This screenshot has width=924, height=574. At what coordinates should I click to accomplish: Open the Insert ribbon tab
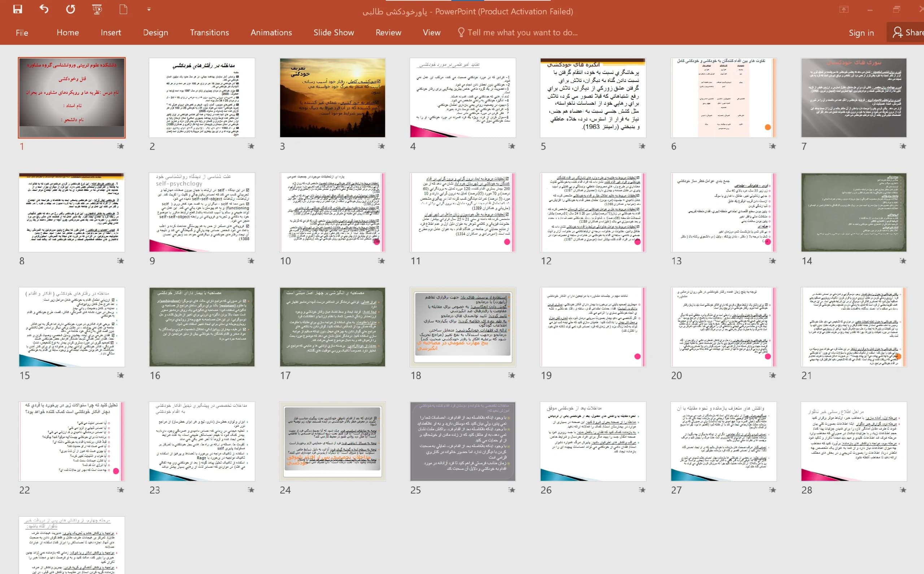(x=111, y=32)
